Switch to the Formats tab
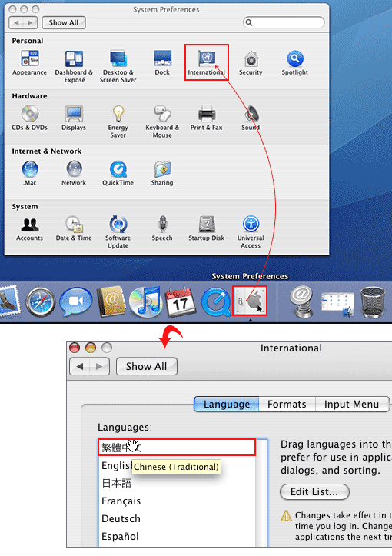392x556 pixels. pyautogui.click(x=287, y=405)
